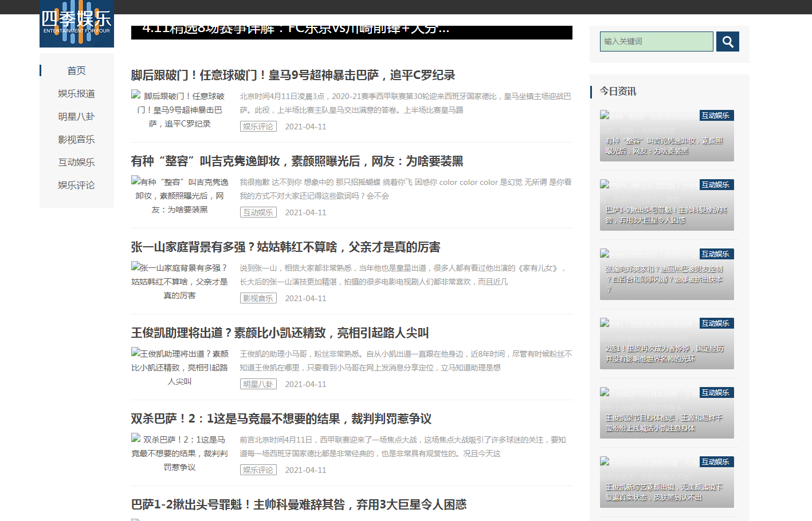
Task: Click 影视音乐 tag under 张一山 article
Action: coord(258,298)
